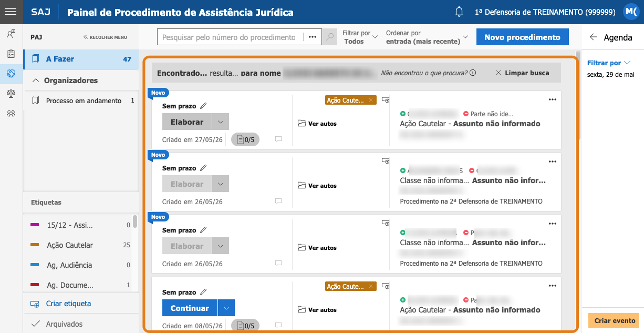Image resolution: width=644 pixels, height=333 pixels.
Task: Open more options on 08/05/26 card
Action: click(x=552, y=286)
